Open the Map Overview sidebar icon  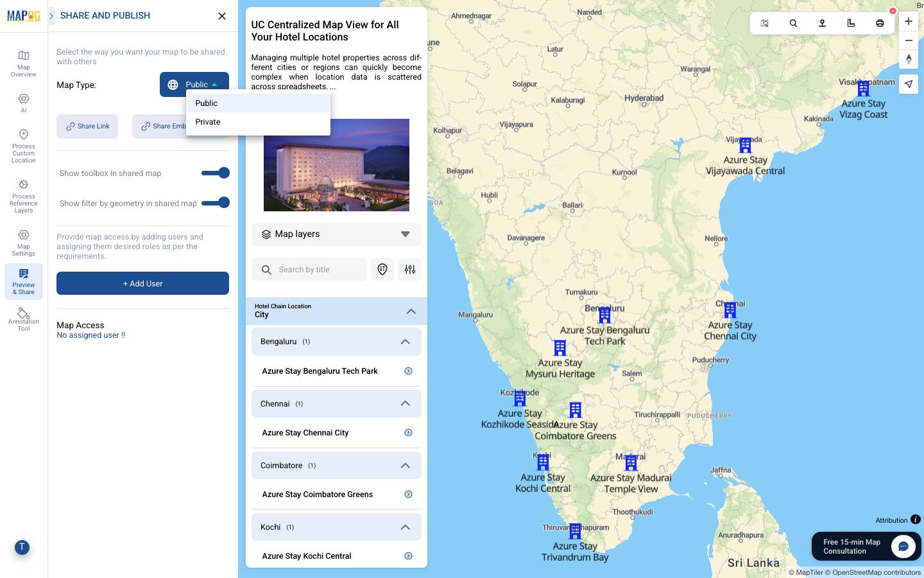click(x=24, y=63)
